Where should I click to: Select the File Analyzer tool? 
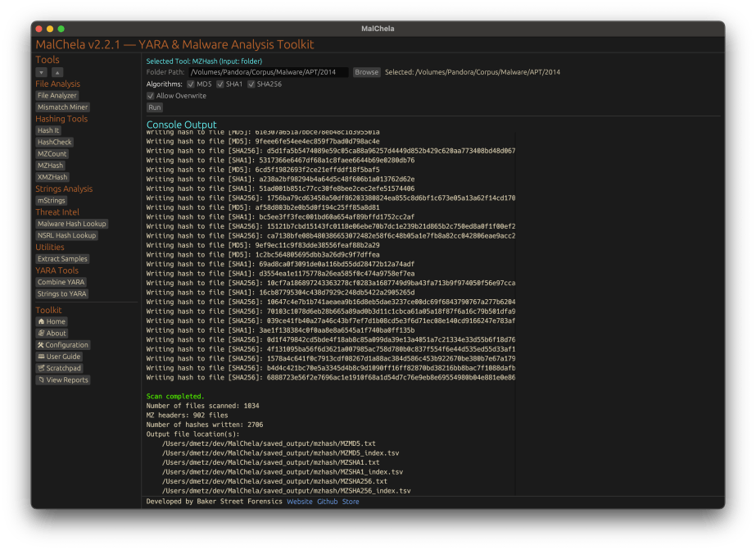57,96
